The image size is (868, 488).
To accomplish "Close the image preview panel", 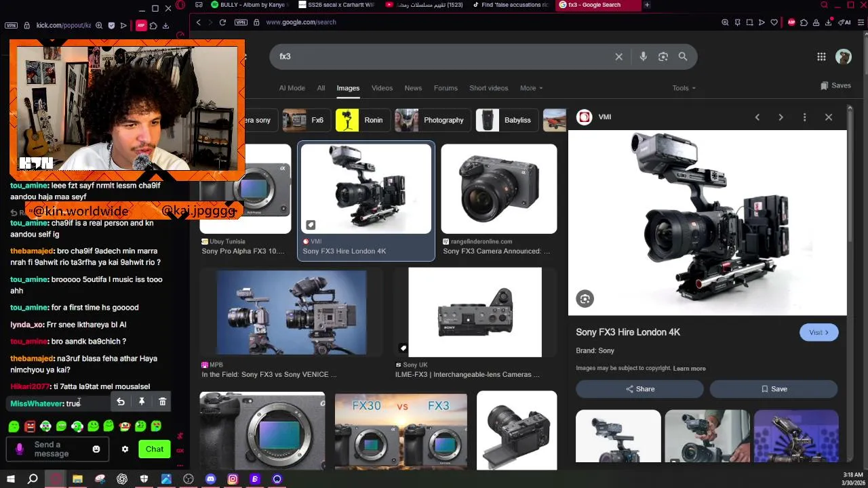I will tap(828, 117).
